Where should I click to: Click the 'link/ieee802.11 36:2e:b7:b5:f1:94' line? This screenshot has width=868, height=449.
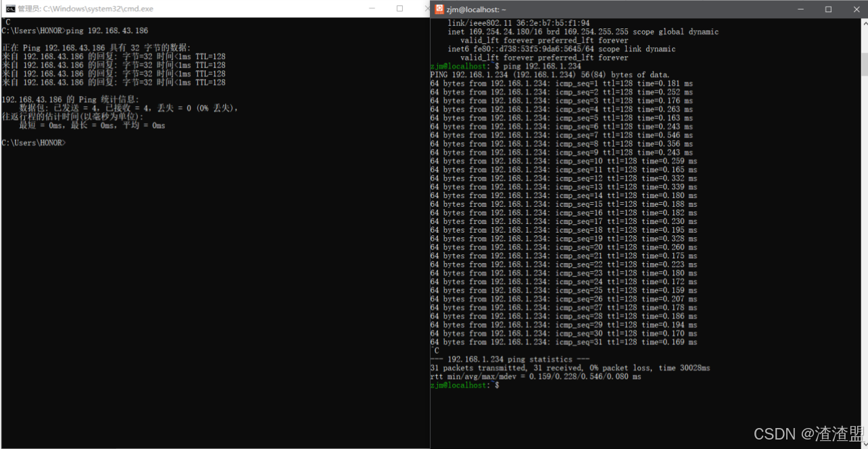pos(519,23)
